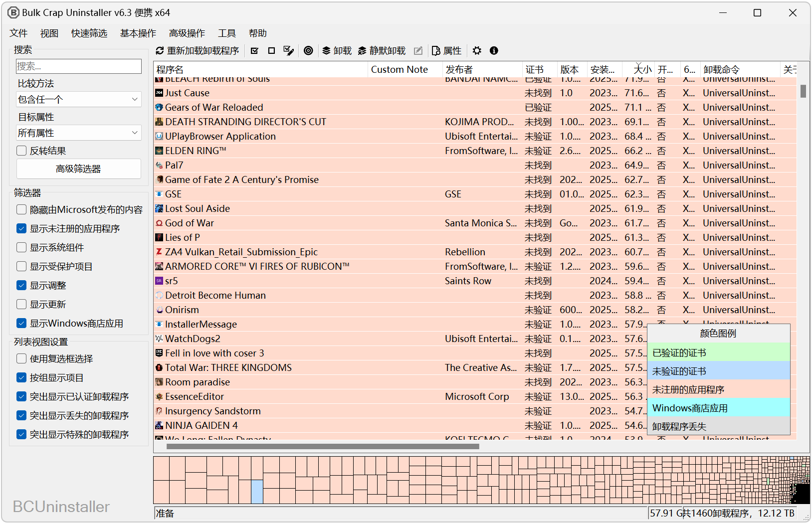
Task: Open 属性 properties from toolbar
Action: click(x=446, y=51)
